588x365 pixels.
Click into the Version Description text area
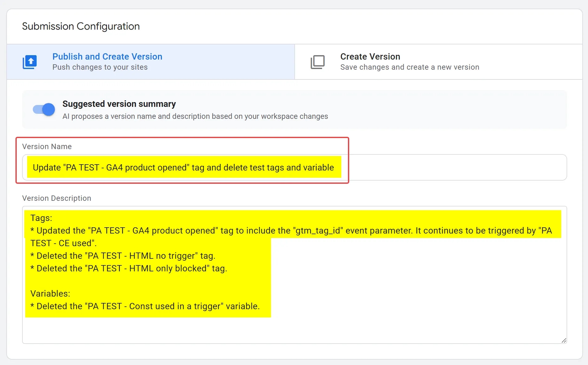click(295, 275)
